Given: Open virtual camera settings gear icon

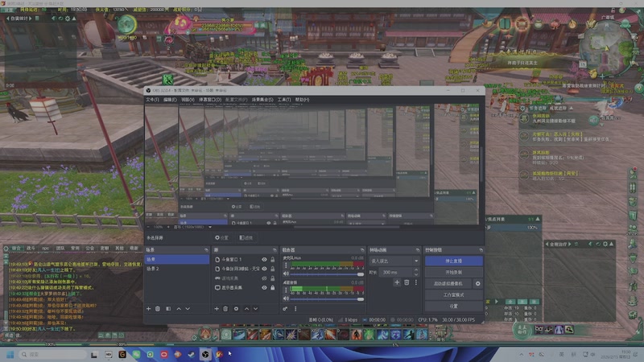Looking at the screenshot, I should tap(477, 284).
